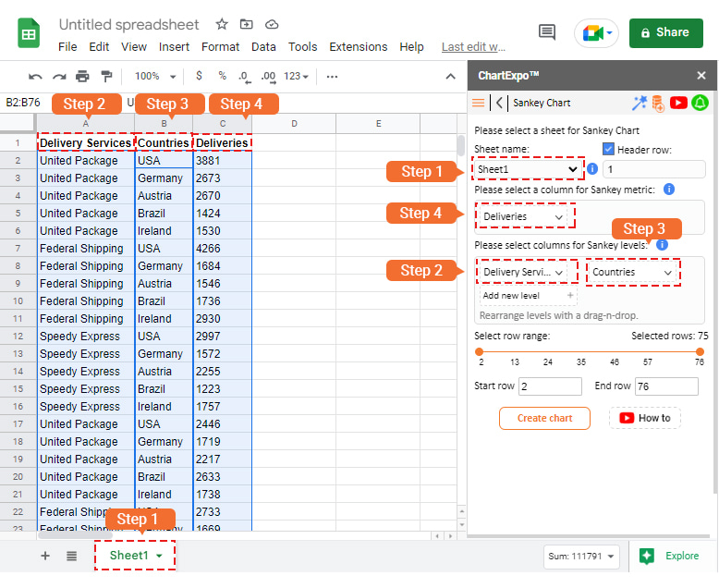Screen dimensions: 719x588
Task: Toggle the Header row checkbox
Action: (608, 149)
